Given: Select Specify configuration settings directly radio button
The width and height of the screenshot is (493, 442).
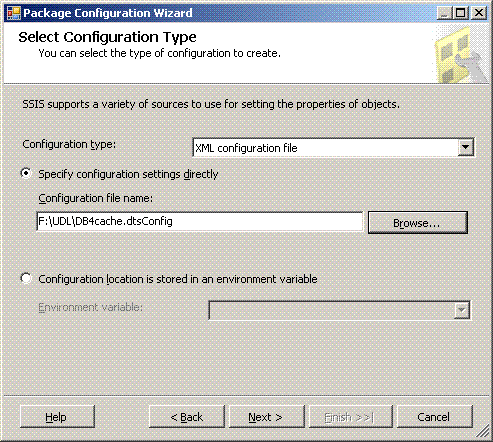Looking at the screenshot, I should [x=26, y=173].
